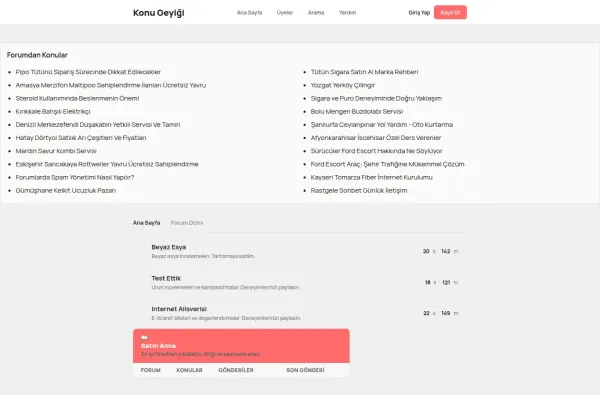Click the KONULAR column header

[189, 370]
